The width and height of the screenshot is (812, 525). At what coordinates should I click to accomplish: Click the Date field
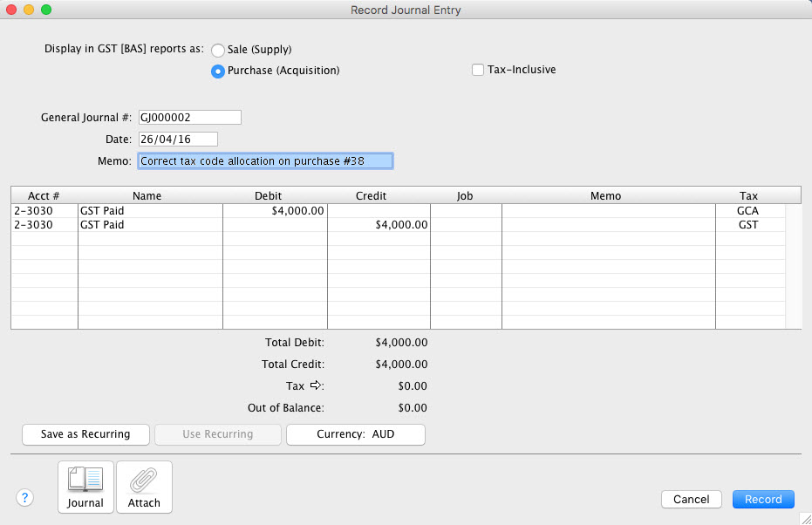pyautogui.click(x=178, y=139)
